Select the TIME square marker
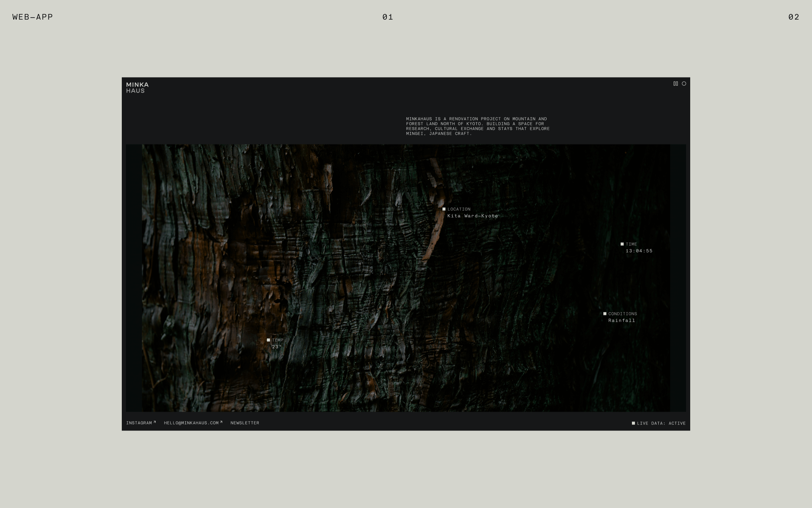Viewport: 812px width, 508px height. point(622,244)
